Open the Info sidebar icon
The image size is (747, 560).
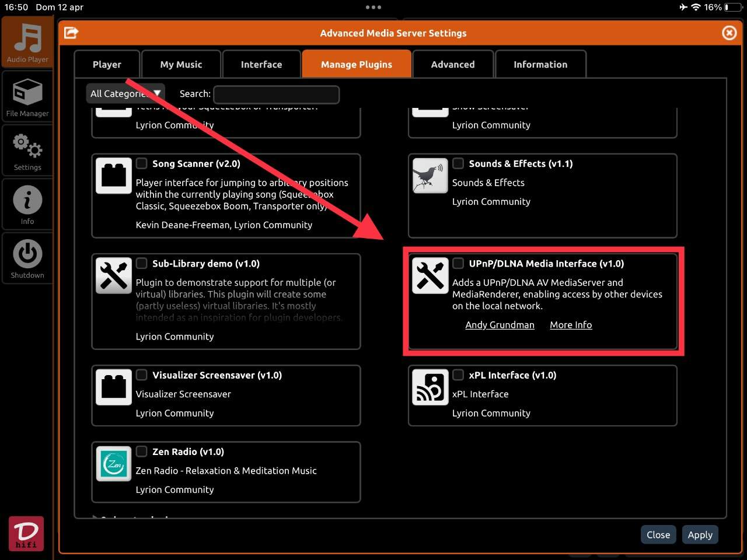click(27, 204)
